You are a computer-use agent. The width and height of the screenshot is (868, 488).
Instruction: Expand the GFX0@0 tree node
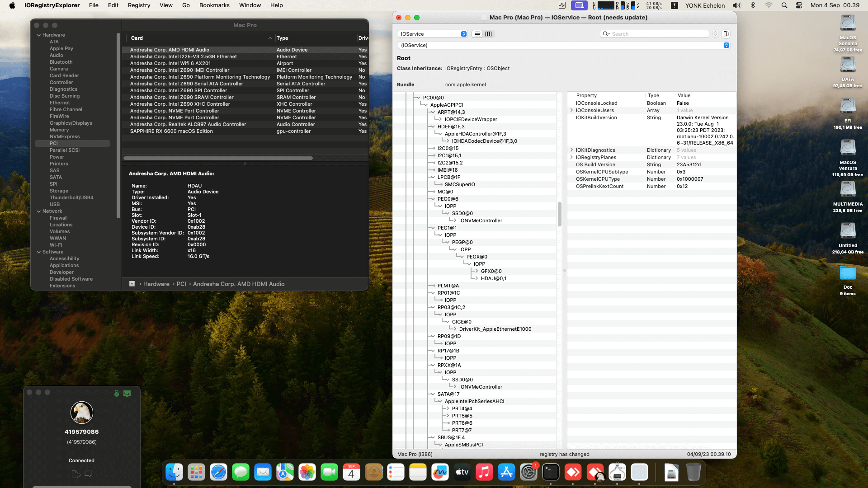(476, 271)
